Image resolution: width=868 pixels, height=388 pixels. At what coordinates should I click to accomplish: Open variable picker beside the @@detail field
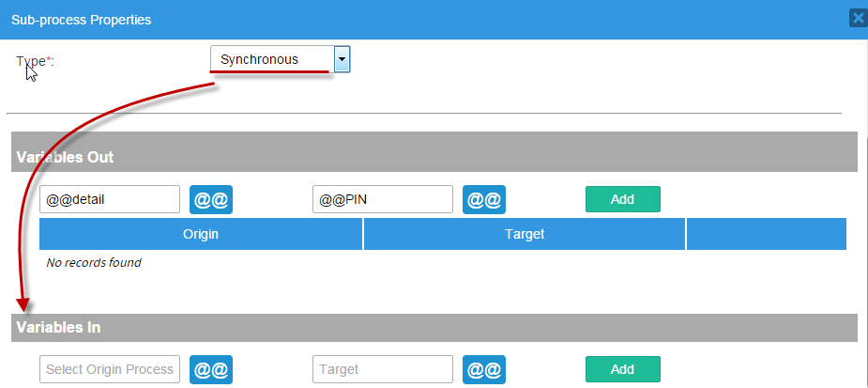[x=211, y=199]
